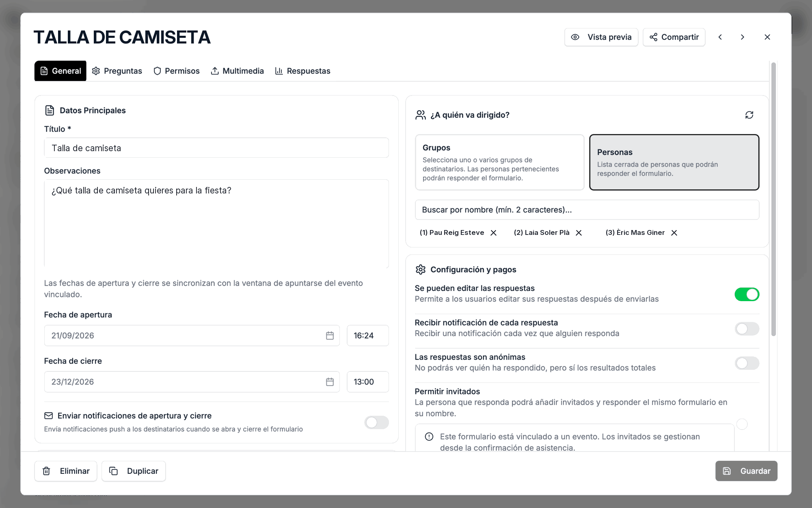Click the Configuración y pagos gear icon
The image size is (812, 508).
pyautogui.click(x=421, y=269)
